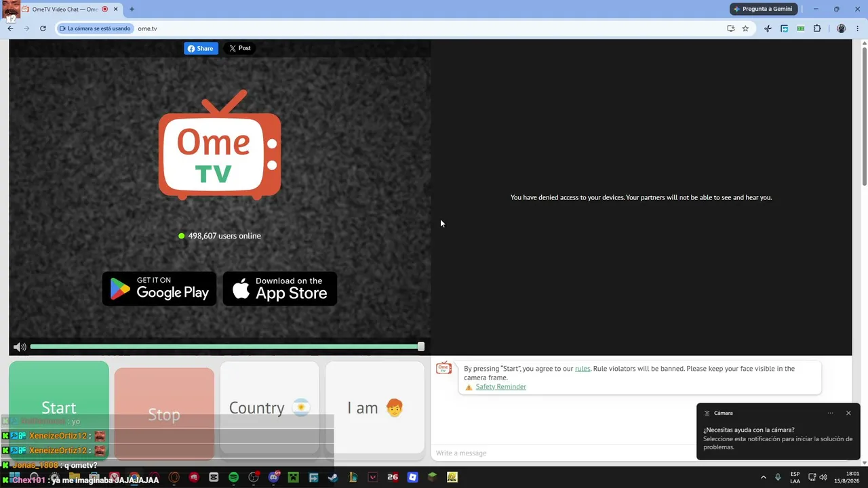Close the Cámara notification
The width and height of the screenshot is (868, 488).
point(848,413)
